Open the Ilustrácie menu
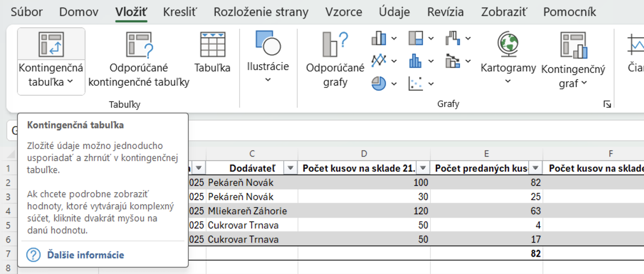 [268, 57]
